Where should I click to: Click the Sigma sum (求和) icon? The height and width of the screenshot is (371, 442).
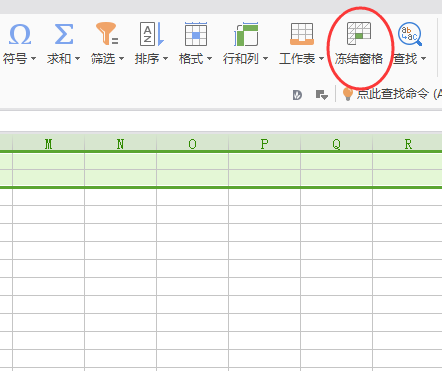tap(64, 34)
